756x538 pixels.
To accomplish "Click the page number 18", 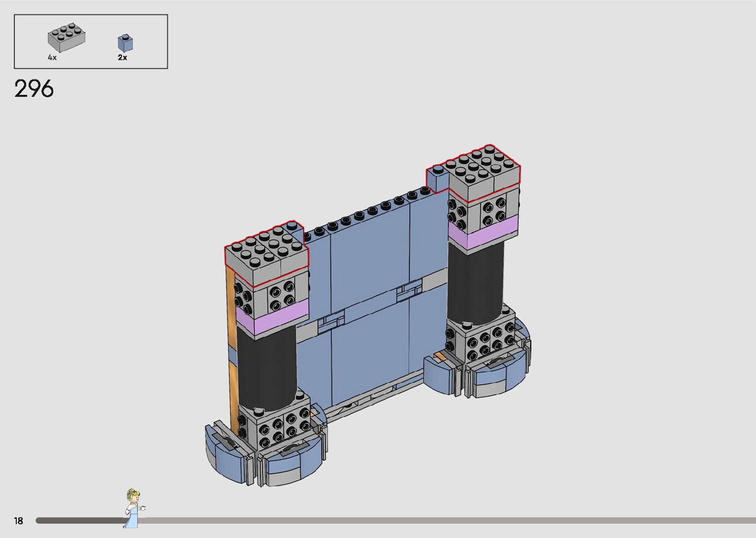I will [x=19, y=521].
